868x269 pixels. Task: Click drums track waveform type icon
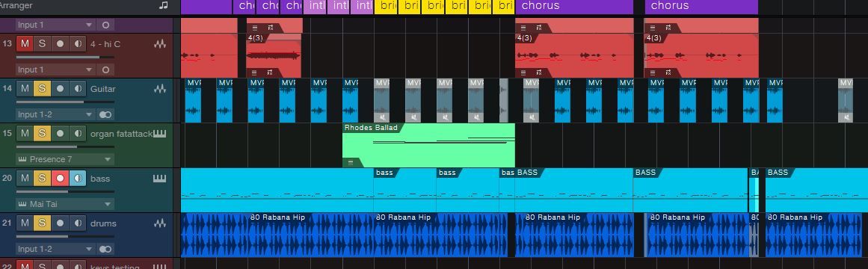[x=160, y=223]
